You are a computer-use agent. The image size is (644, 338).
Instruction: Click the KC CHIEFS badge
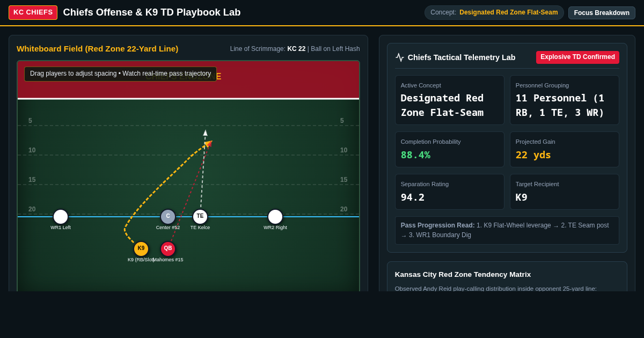coord(33,12)
